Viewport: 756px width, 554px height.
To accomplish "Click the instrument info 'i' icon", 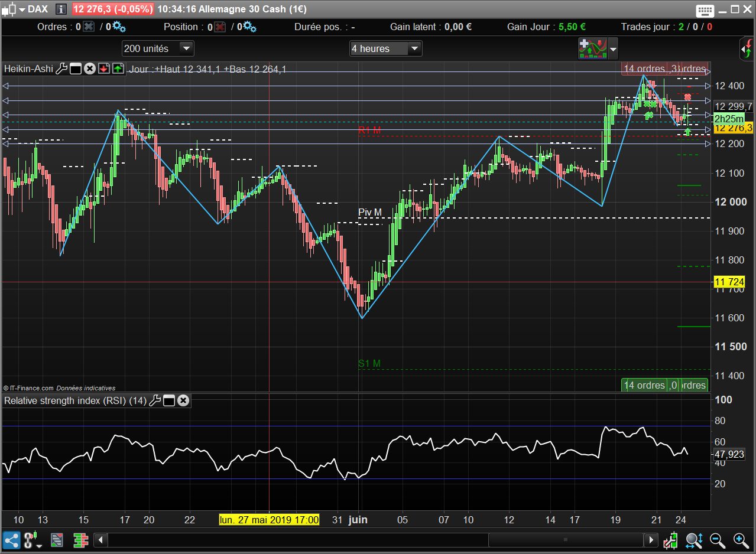I will [x=61, y=9].
